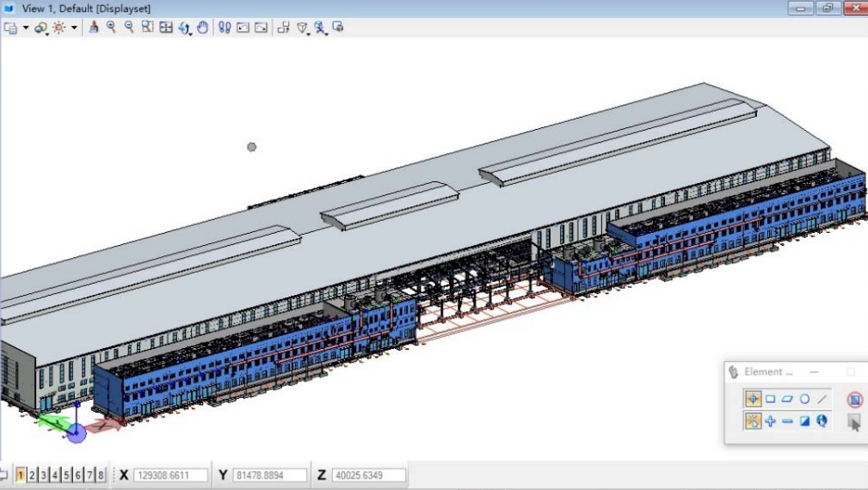Activate the Walk footprints tool
Image resolution: width=868 pixels, height=490 pixels.
225,28
